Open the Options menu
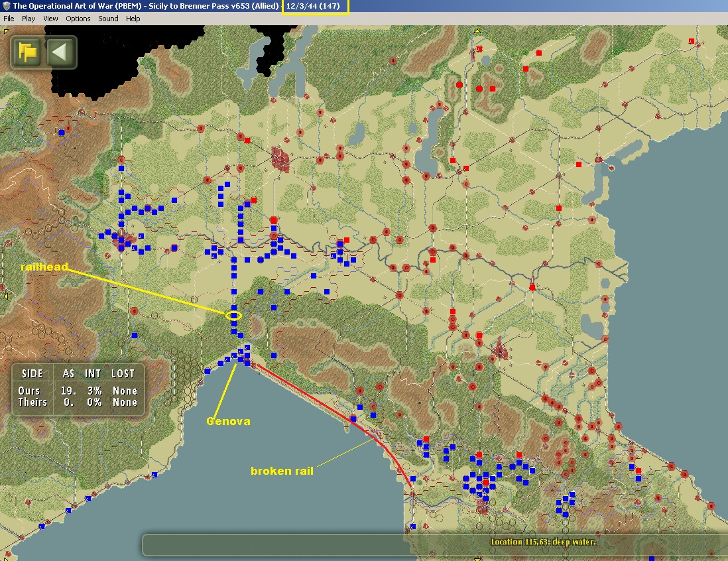728x561 pixels. click(78, 19)
